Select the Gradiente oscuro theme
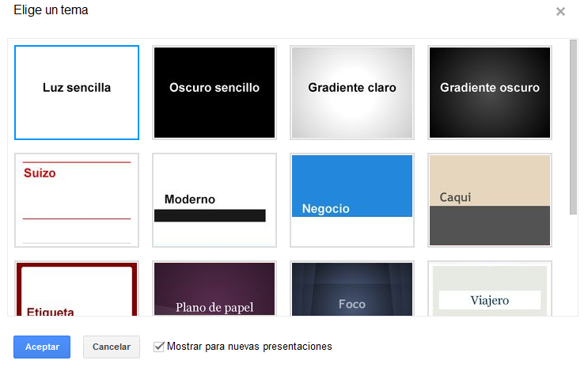 (490, 92)
